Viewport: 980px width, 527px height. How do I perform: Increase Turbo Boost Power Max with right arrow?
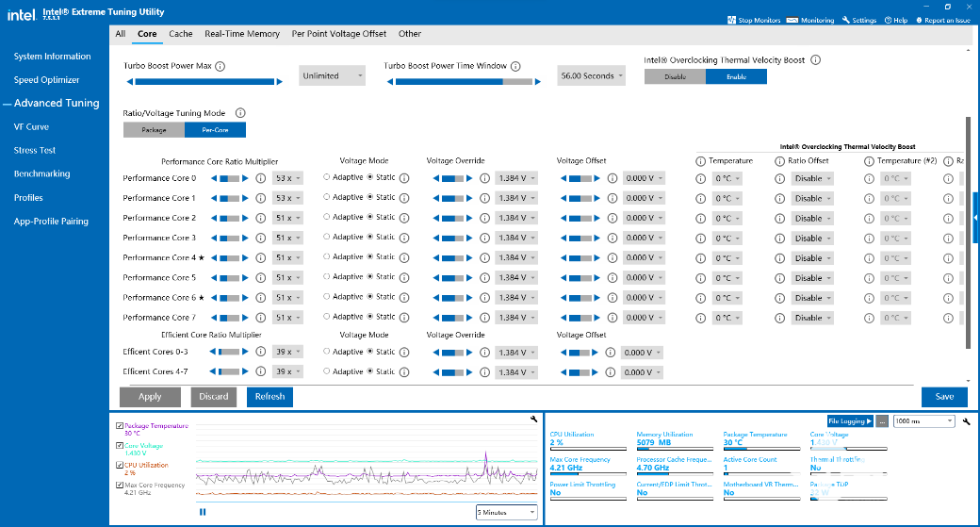click(x=279, y=82)
